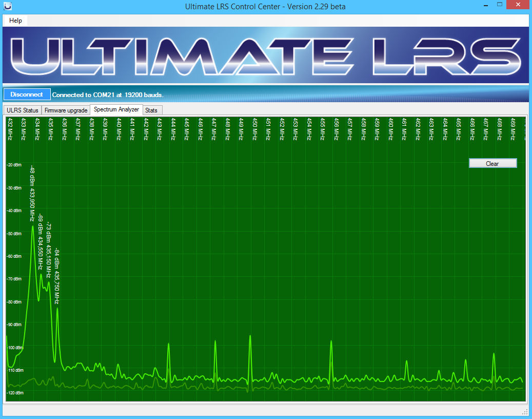Click the 'Connected to COM21 at 19200 bauds.' status text
Viewport: 532px width, 419px height.
108,94
